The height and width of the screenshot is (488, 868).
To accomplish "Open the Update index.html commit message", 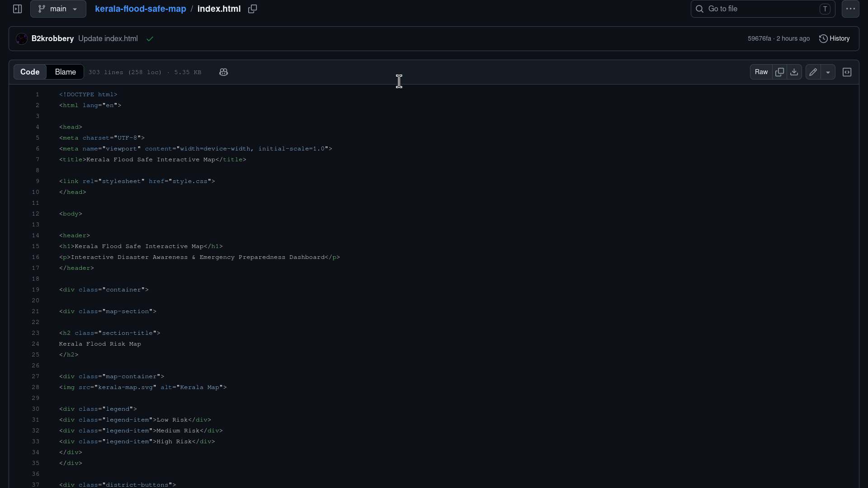I will point(108,39).
